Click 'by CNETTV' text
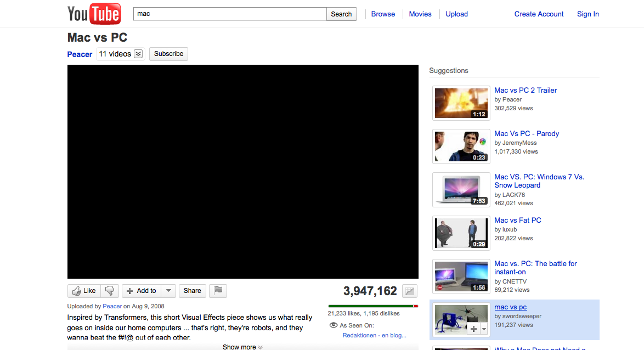This screenshot has width=644, height=350. click(x=510, y=281)
